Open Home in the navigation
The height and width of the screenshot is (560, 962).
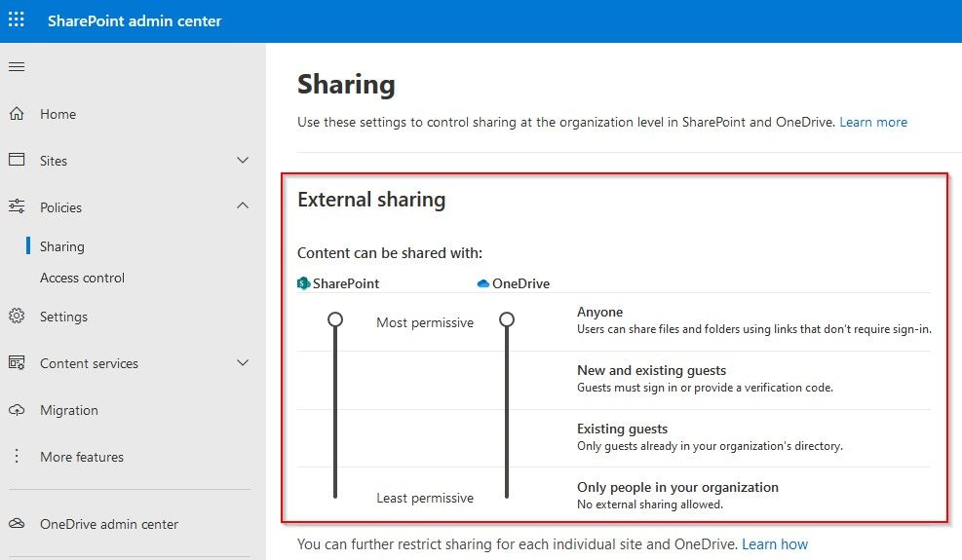tap(58, 114)
